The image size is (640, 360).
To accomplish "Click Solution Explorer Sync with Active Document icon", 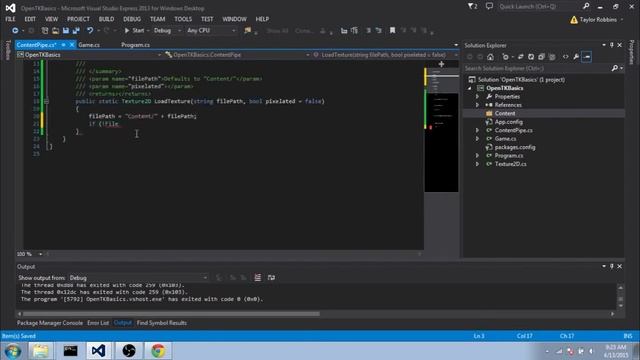I will [520, 57].
